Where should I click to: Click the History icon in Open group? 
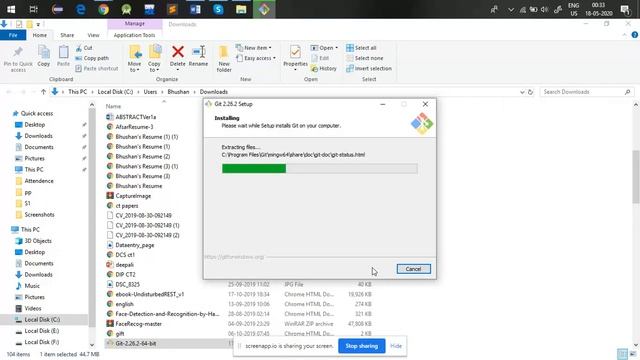coord(324,69)
